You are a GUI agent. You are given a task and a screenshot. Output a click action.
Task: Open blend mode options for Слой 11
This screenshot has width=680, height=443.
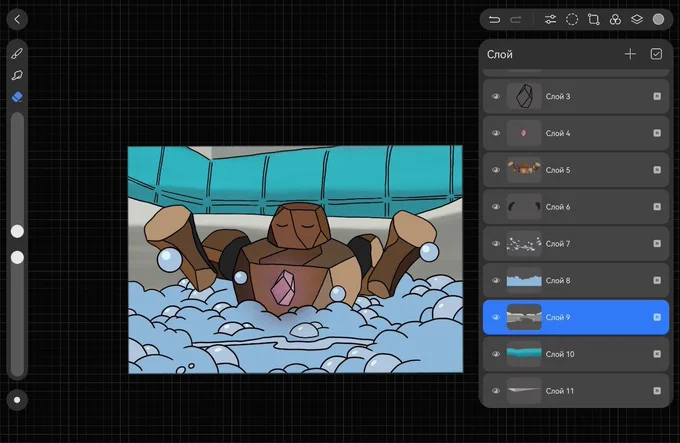657,391
